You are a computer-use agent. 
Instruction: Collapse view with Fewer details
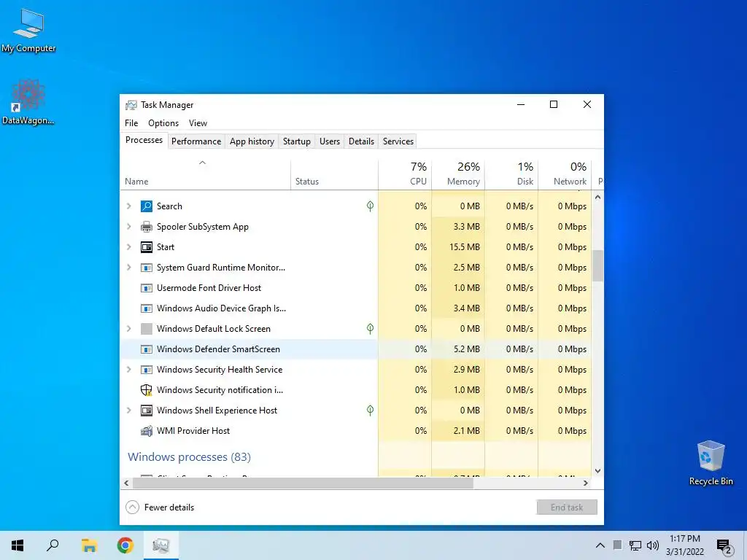(160, 507)
